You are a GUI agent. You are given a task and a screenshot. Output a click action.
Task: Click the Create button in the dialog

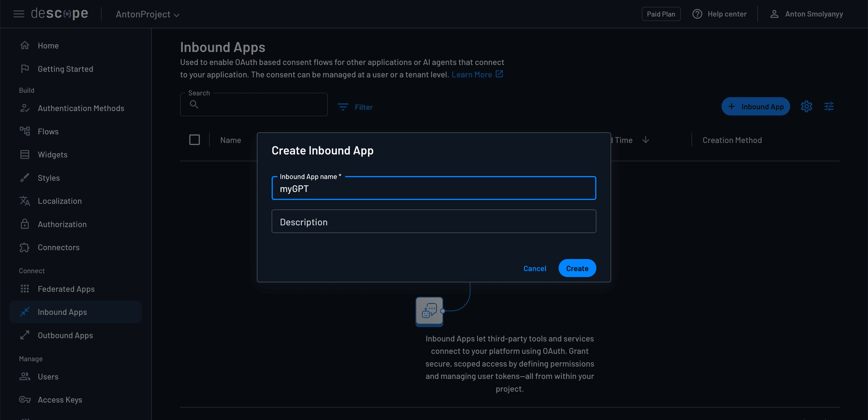pyautogui.click(x=577, y=268)
